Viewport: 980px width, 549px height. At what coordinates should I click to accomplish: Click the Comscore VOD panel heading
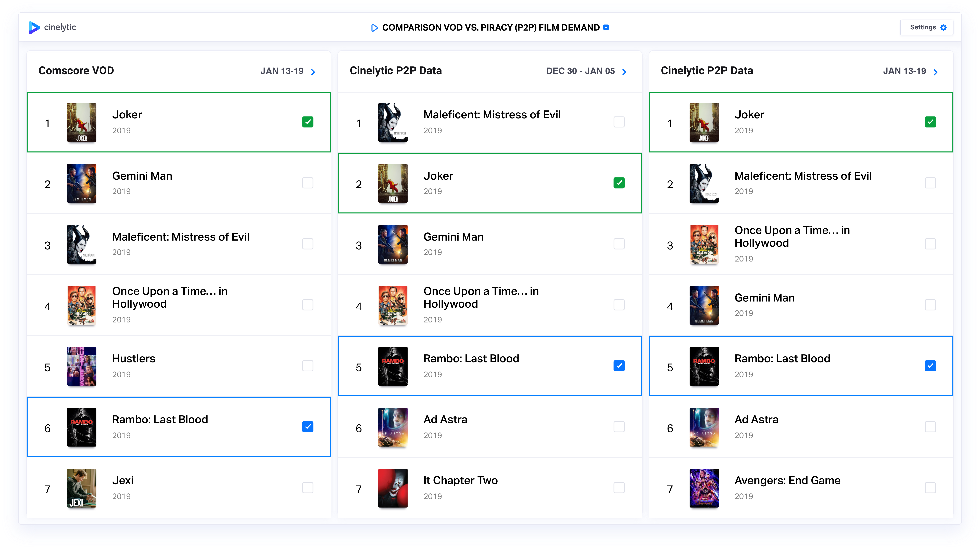(x=76, y=71)
